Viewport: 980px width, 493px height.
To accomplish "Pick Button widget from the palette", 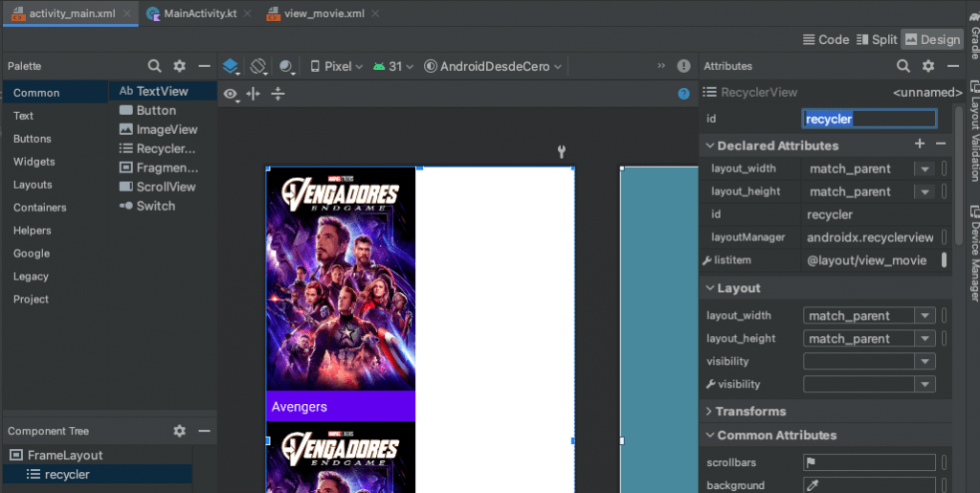I will [x=163, y=111].
